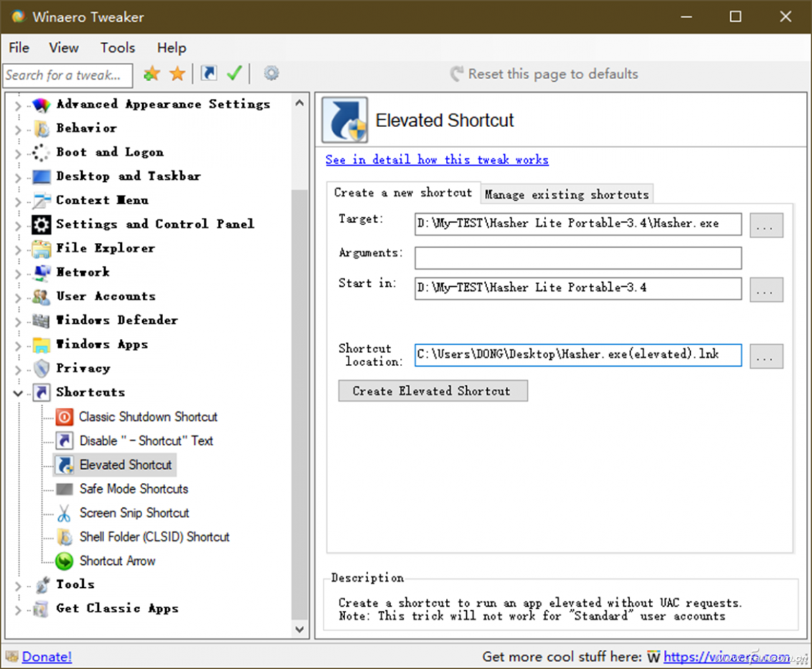Expand the Desktop and Taskbar node
Viewport: 812px width, 669px height.
click(x=18, y=177)
